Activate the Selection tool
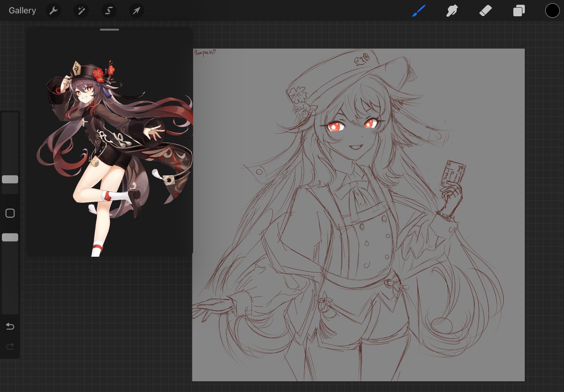 tap(109, 11)
